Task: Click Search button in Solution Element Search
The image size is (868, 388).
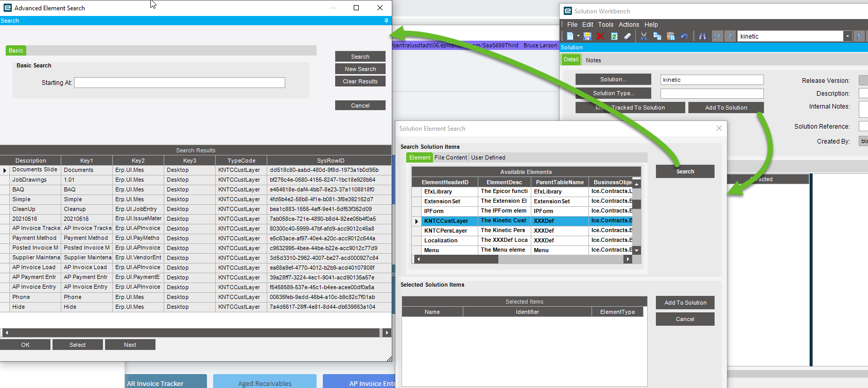Action: point(685,171)
